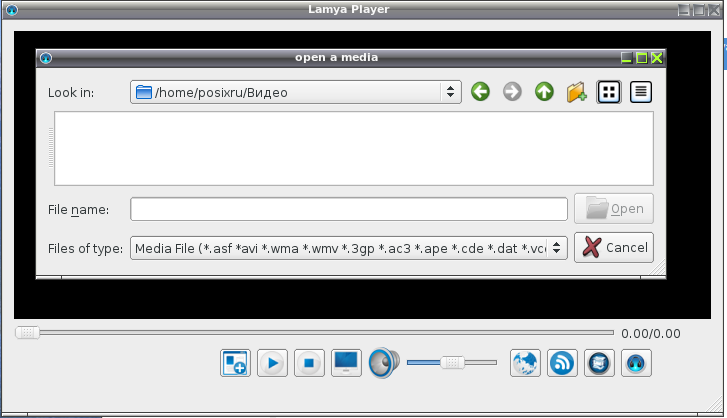Create a new folder

[576, 92]
